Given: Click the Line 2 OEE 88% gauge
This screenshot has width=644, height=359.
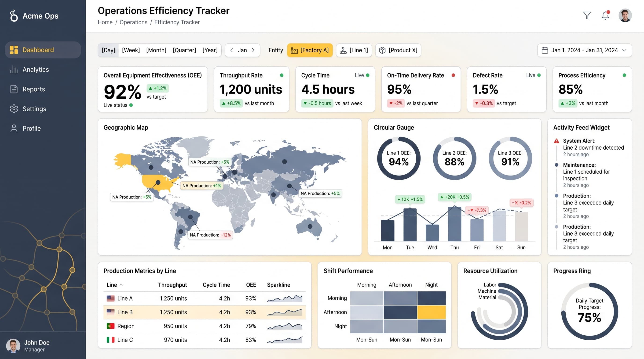Looking at the screenshot, I should [454, 158].
